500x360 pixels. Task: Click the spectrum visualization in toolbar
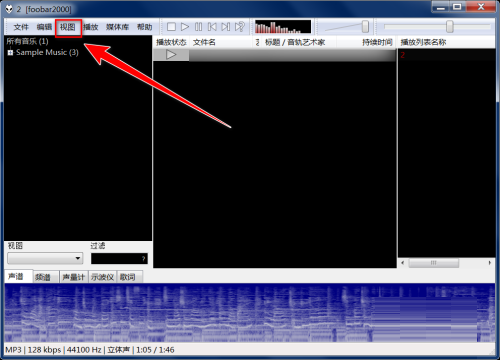[x=283, y=27]
